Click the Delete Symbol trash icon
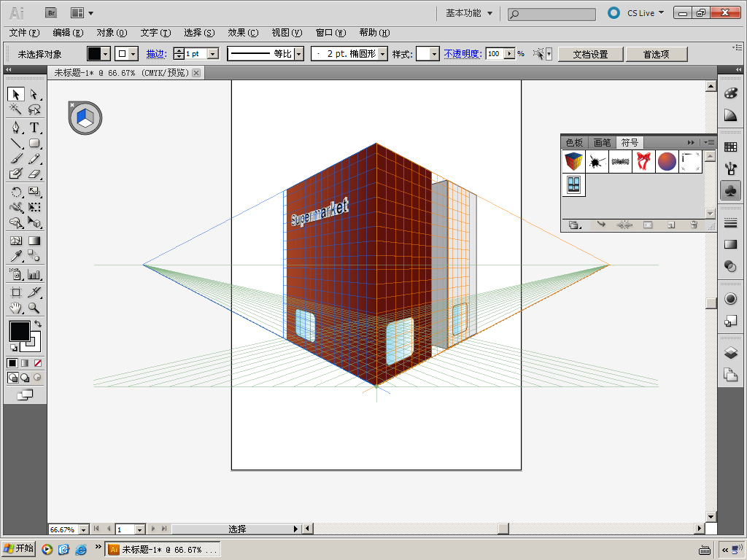 [x=694, y=225]
